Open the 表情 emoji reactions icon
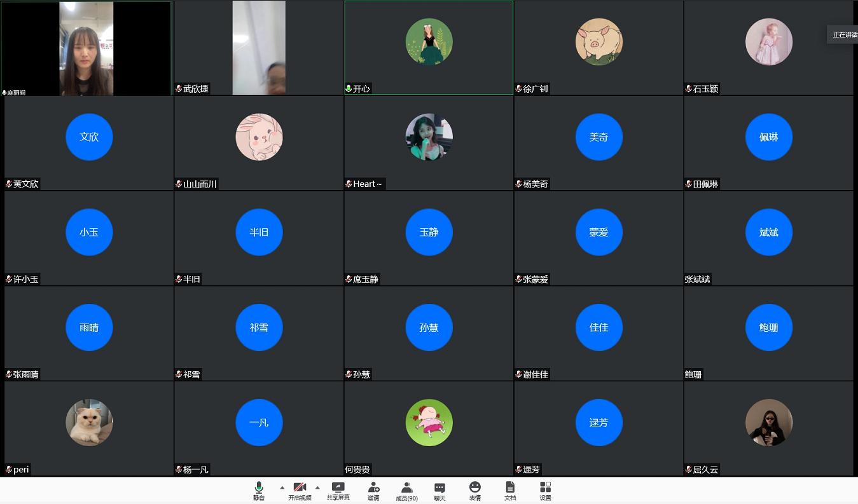 [474, 490]
